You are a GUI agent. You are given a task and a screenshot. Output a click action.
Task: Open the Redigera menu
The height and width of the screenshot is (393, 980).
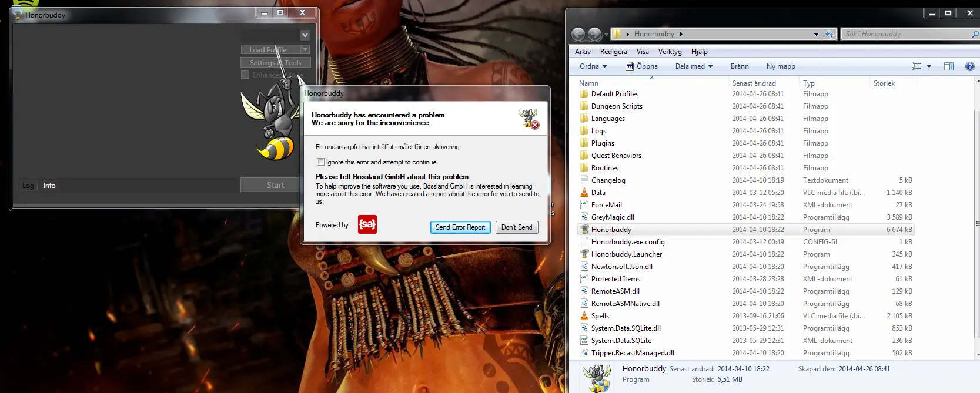tap(614, 52)
